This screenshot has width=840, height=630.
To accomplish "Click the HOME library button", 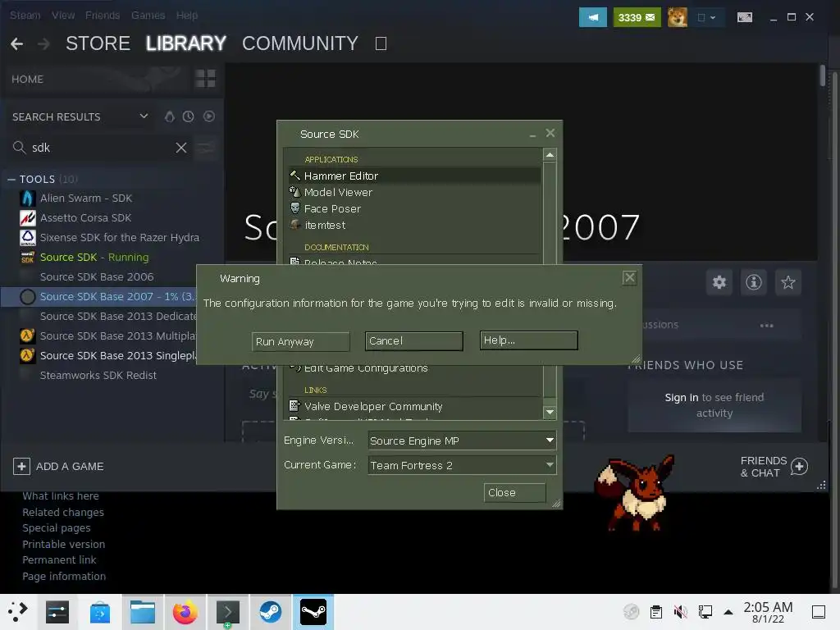I will [27, 80].
